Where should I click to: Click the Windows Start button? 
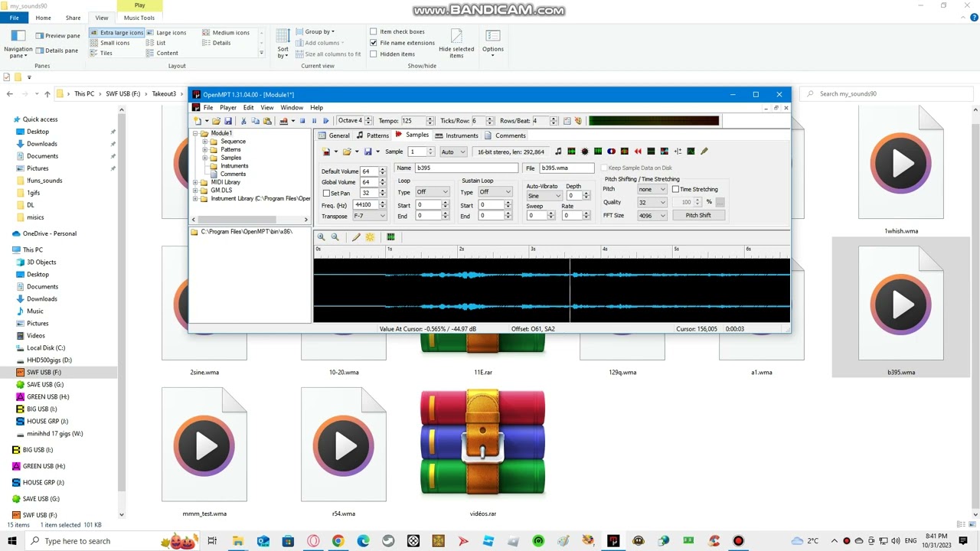[12, 541]
